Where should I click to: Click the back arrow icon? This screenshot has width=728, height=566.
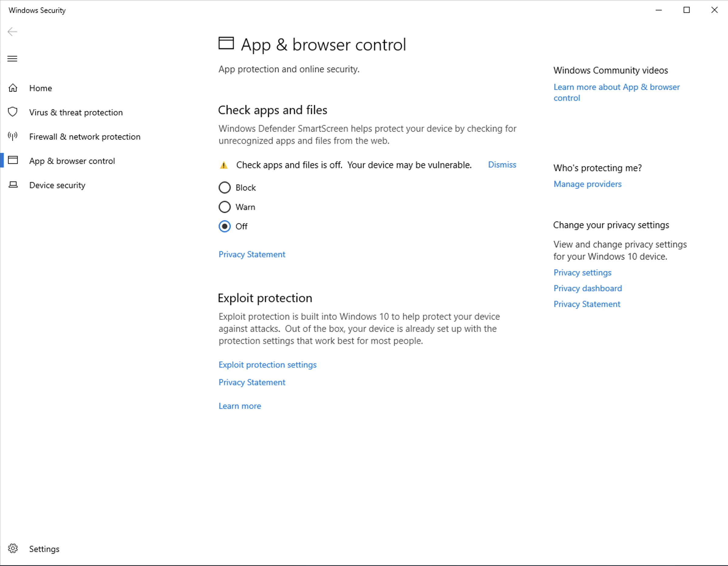[12, 32]
